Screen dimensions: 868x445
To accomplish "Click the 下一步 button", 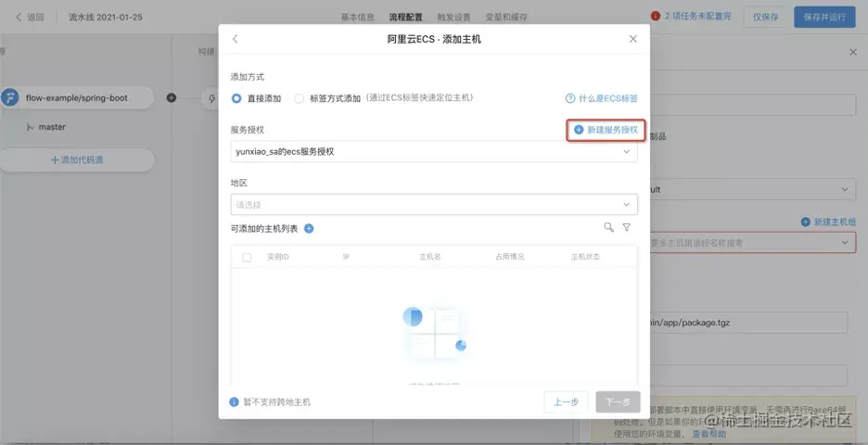I will coord(618,401).
